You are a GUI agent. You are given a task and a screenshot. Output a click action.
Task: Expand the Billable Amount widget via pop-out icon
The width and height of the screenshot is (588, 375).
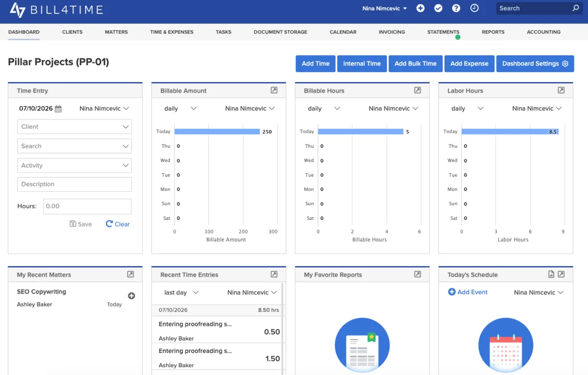pyautogui.click(x=274, y=91)
